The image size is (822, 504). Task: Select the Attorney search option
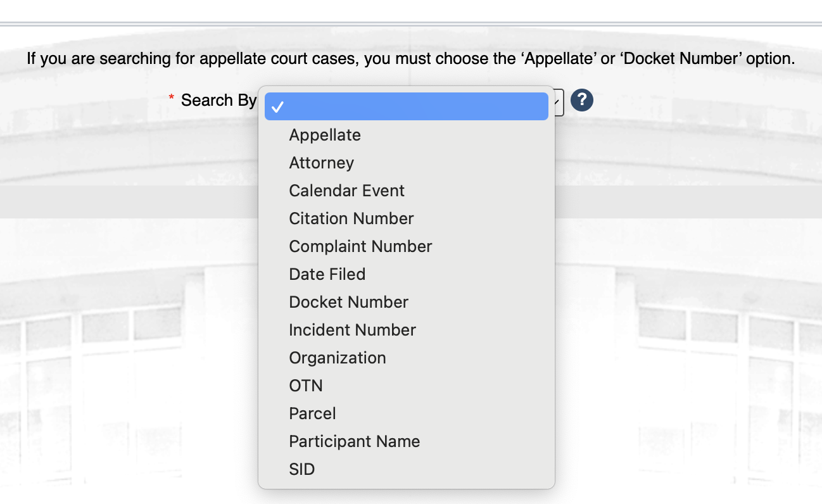[321, 163]
